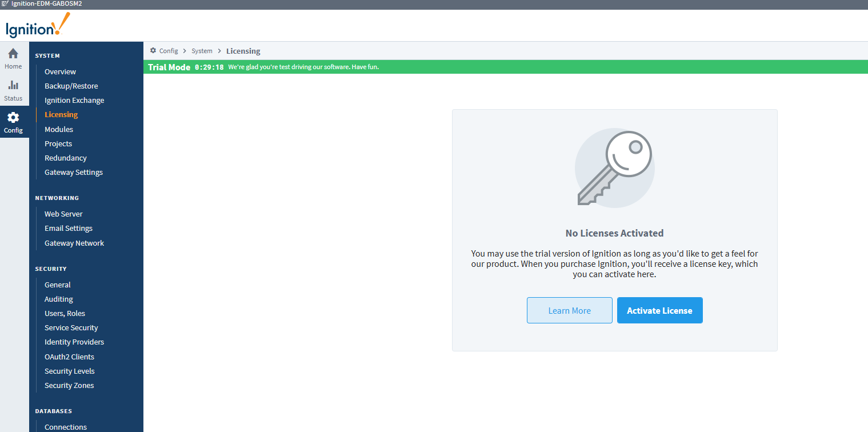Open the Home section icon

(x=13, y=54)
